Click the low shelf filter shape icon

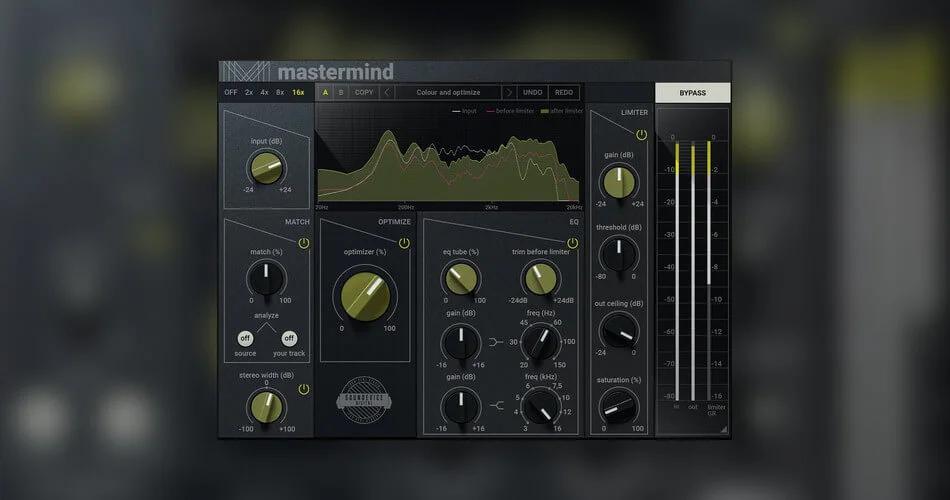(x=496, y=342)
